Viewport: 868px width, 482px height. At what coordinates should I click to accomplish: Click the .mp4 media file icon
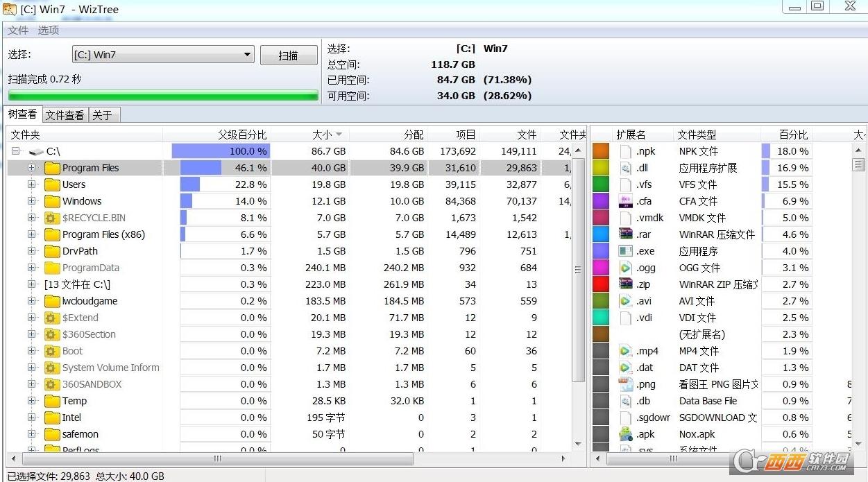point(626,351)
